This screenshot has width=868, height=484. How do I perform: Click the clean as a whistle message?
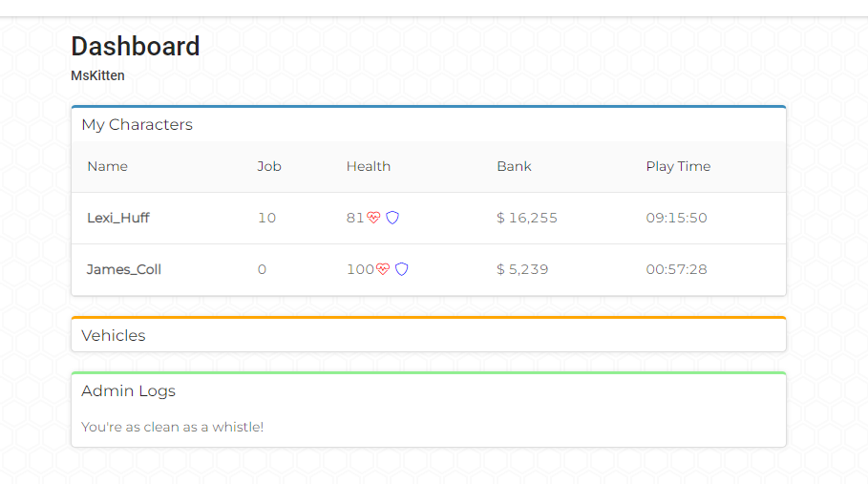click(172, 427)
